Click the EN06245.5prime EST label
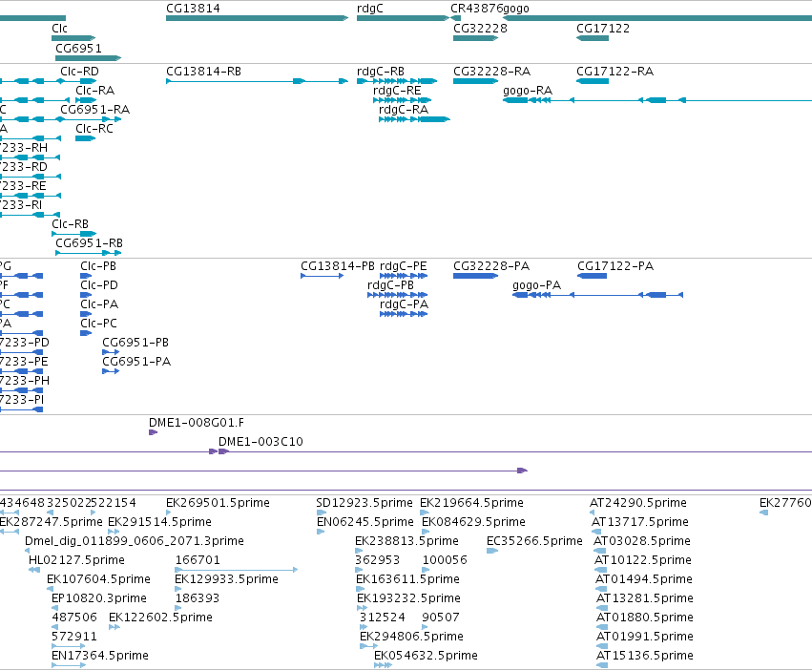Screen dimensions: 812x670 pyautogui.click(x=365, y=522)
